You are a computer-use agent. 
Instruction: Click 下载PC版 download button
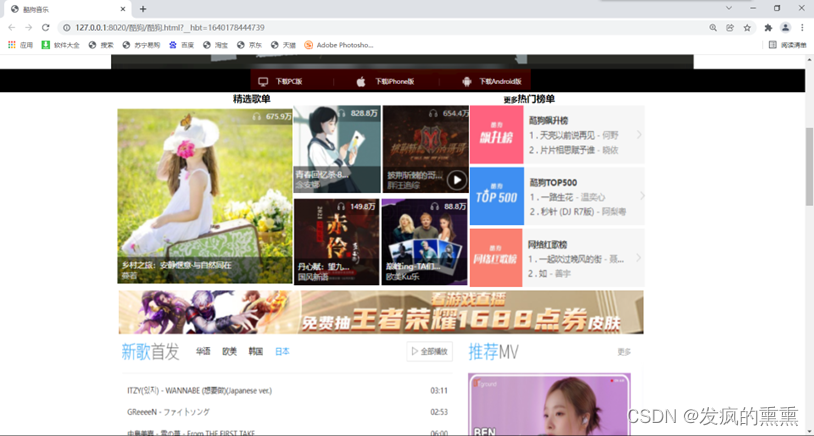coord(281,81)
